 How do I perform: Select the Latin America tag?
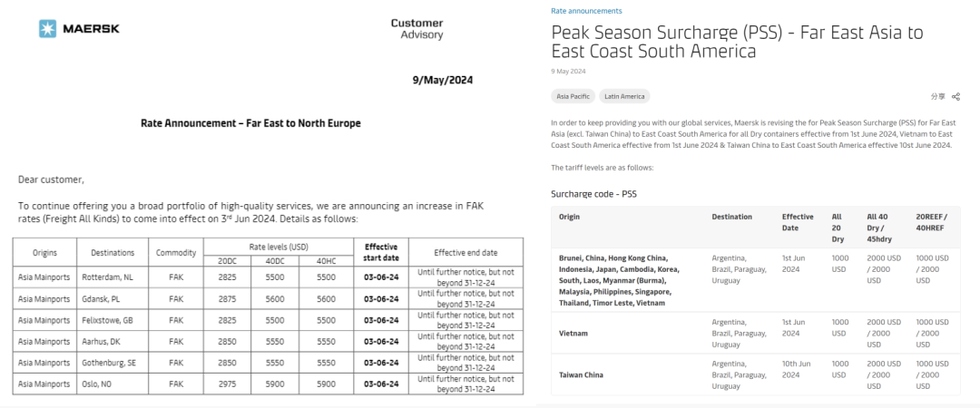point(624,96)
